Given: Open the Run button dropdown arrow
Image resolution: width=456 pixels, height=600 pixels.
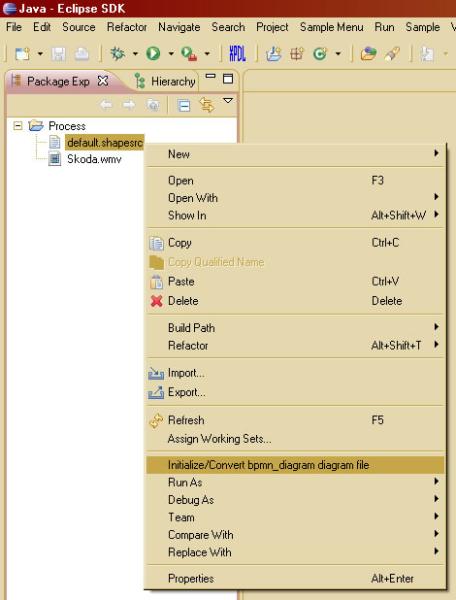Looking at the screenshot, I should tap(171, 54).
